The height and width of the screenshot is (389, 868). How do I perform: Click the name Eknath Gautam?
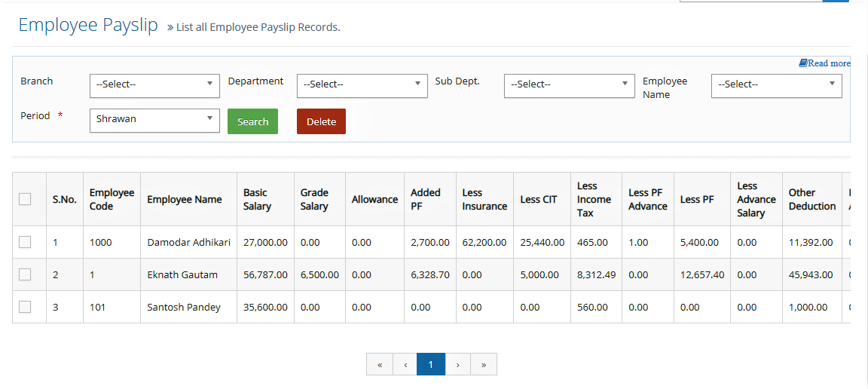pos(182,274)
